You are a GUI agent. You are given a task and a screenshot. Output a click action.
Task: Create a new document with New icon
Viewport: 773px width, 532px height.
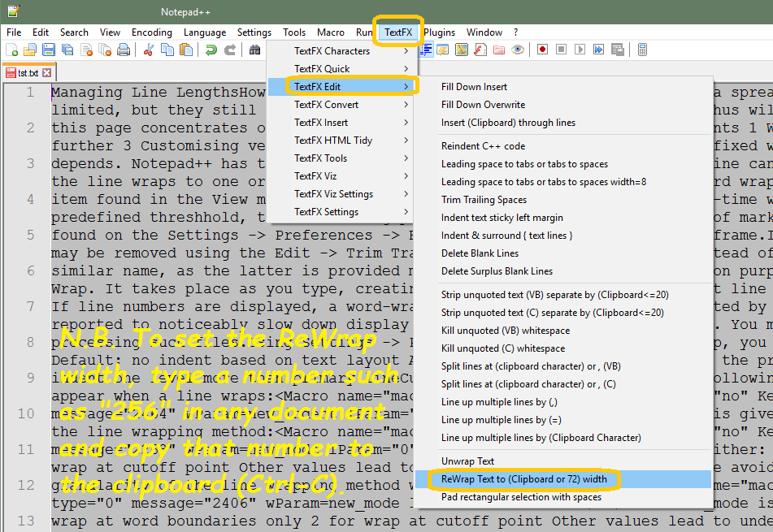[12, 50]
